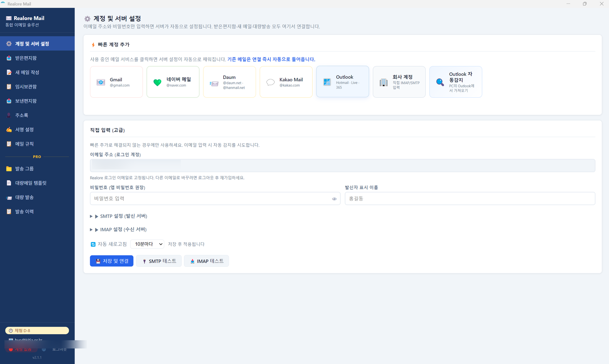
Task: Click the green heart 네이버 메일 icon
Action: click(x=157, y=82)
